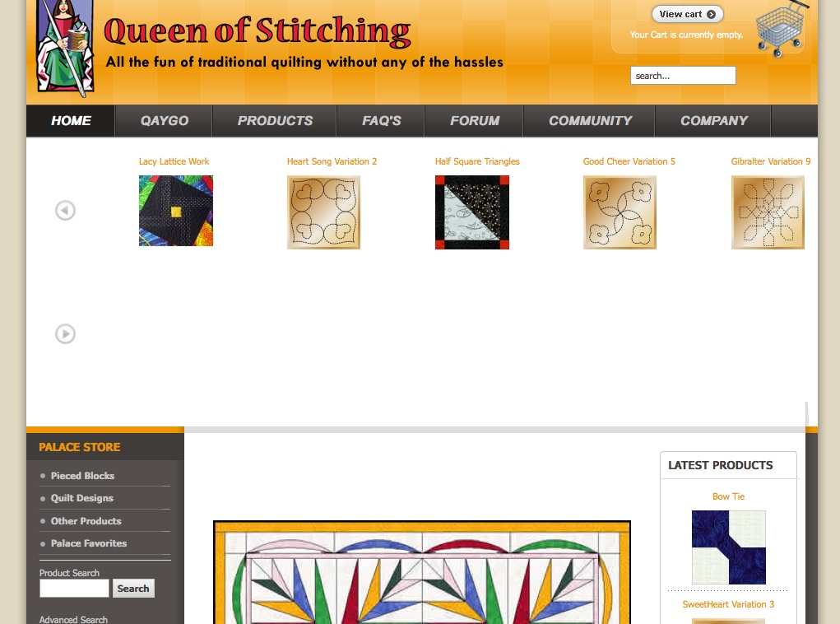This screenshot has height=624, width=840.
Task: Open the FORUM menu item
Action: [x=475, y=121]
